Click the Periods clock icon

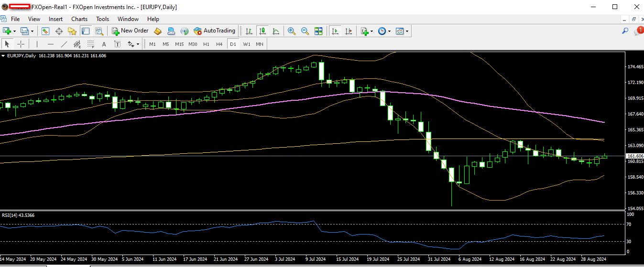(382, 31)
